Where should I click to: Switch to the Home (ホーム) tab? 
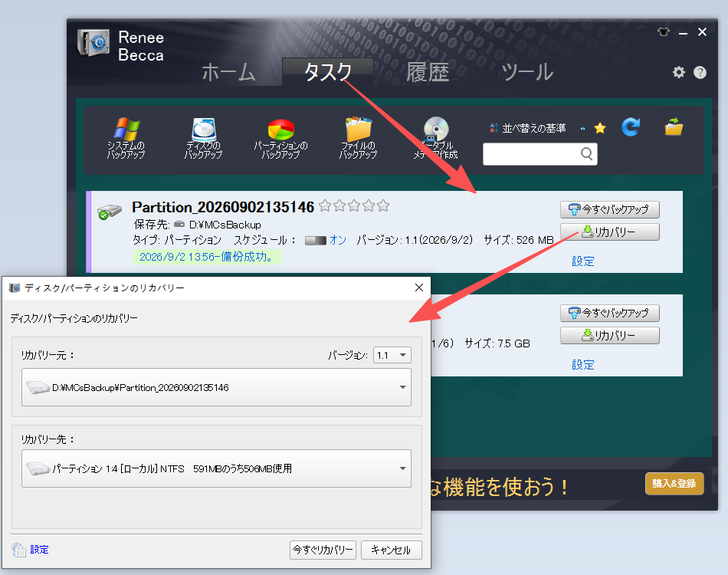click(x=228, y=73)
